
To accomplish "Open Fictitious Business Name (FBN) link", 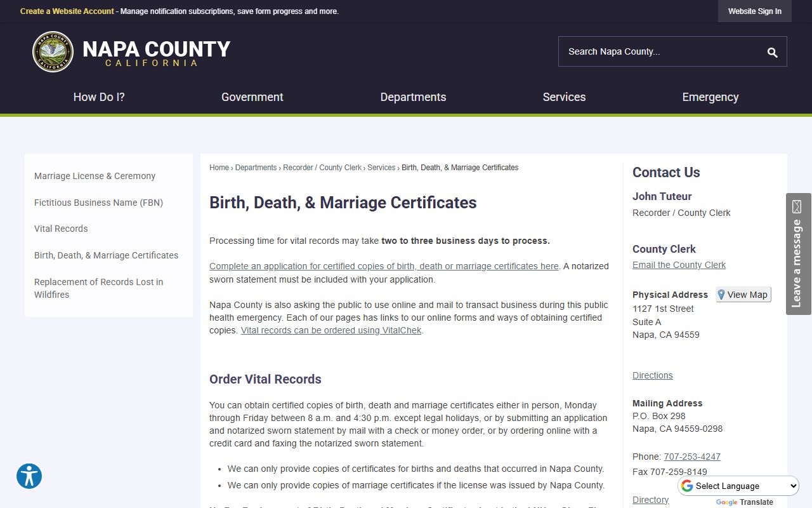I will pyautogui.click(x=98, y=203).
